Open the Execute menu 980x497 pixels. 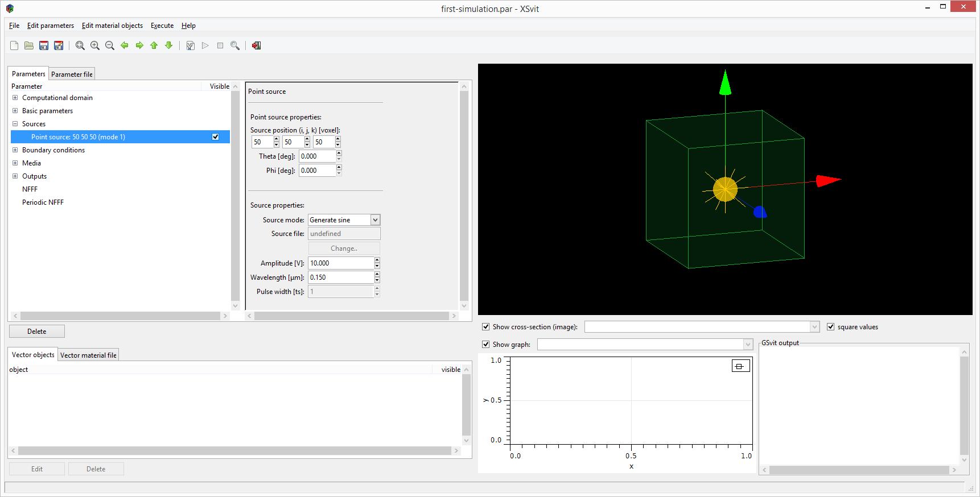162,26
